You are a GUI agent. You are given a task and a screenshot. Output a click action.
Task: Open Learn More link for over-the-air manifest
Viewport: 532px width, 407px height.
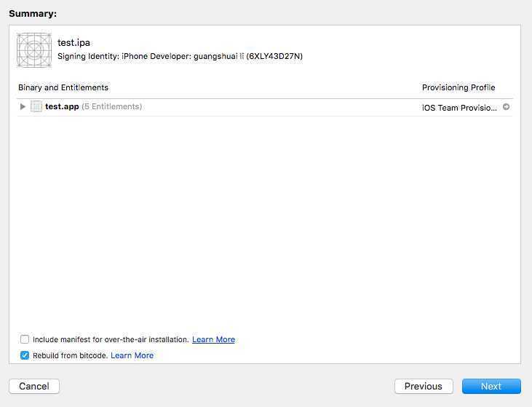tap(213, 339)
